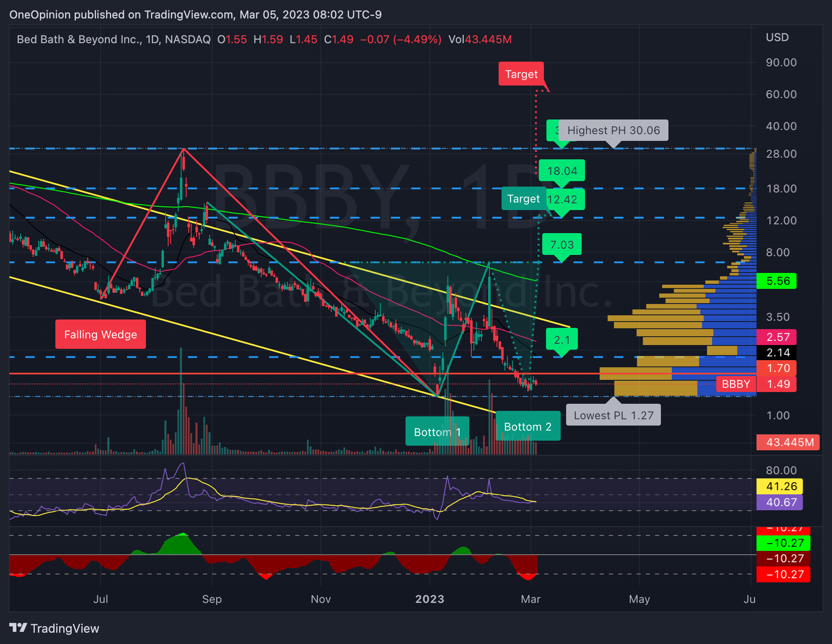Click the 43.445M volume tag
The image size is (832, 644).
point(788,442)
